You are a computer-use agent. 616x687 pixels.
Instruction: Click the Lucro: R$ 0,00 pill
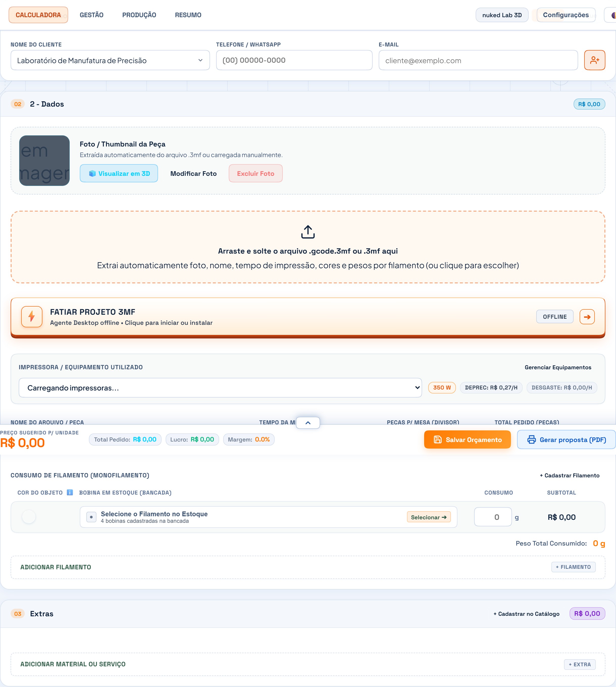tap(192, 439)
